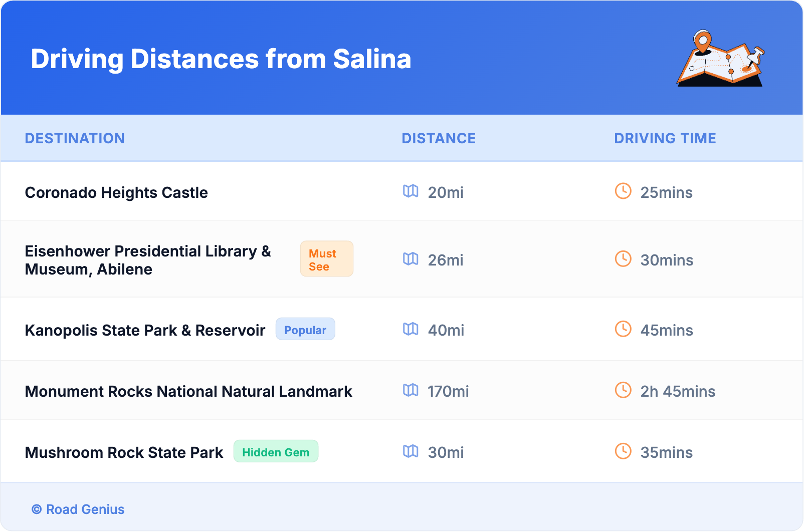Open the Road Genius copyright link
The width and height of the screenshot is (804, 532).
78,509
